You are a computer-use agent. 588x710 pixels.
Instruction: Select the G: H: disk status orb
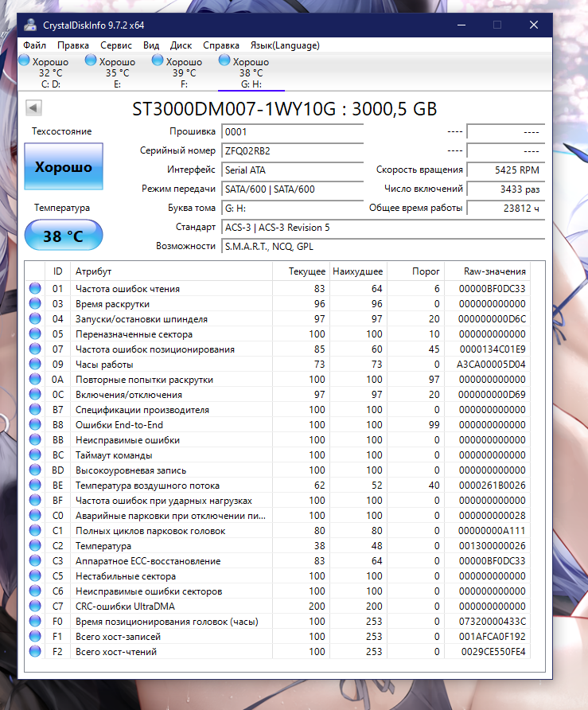coord(224,60)
